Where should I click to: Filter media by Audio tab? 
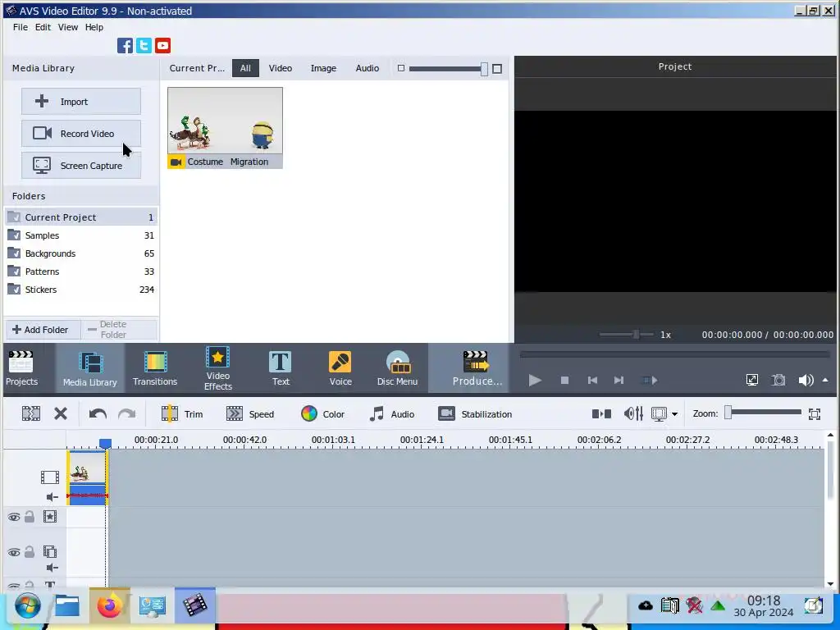[367, 68]
